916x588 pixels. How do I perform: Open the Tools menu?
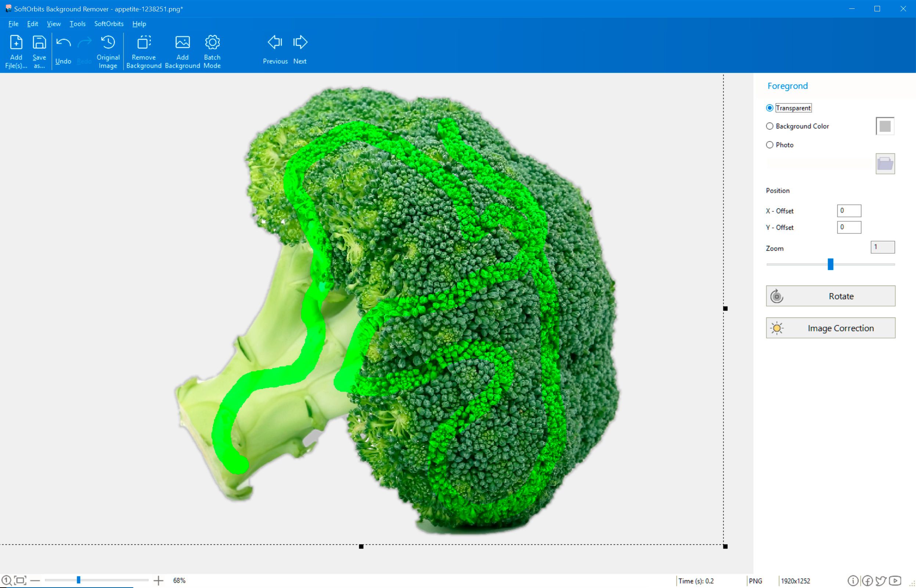(x=77, y=23)
